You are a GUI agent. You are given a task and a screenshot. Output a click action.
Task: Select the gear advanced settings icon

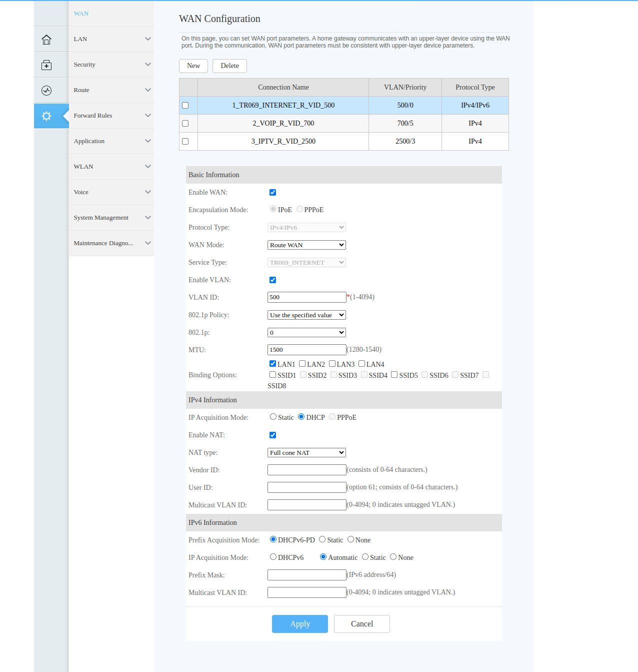coord(46,116)
